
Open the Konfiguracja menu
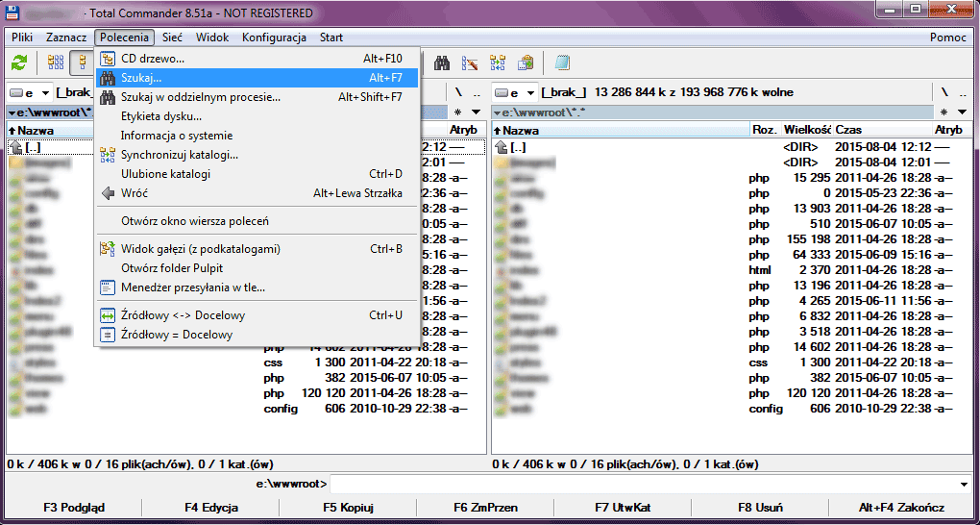274,37
